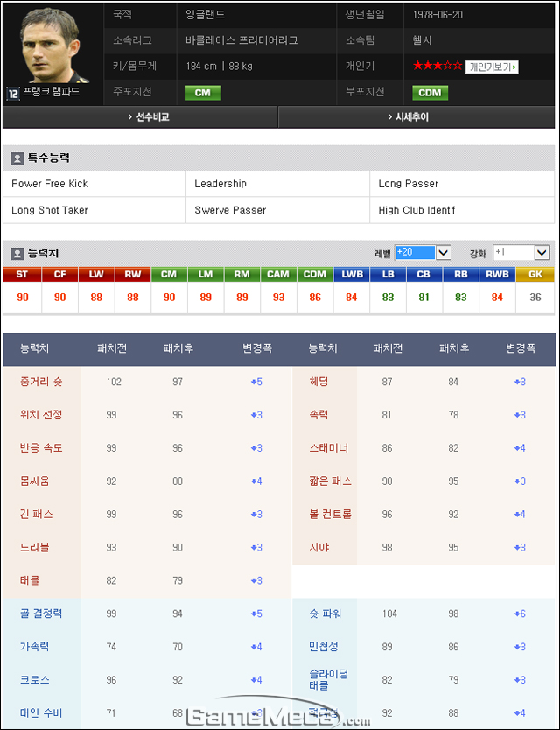Click the 몸싸움 stat label

point(34,481)
